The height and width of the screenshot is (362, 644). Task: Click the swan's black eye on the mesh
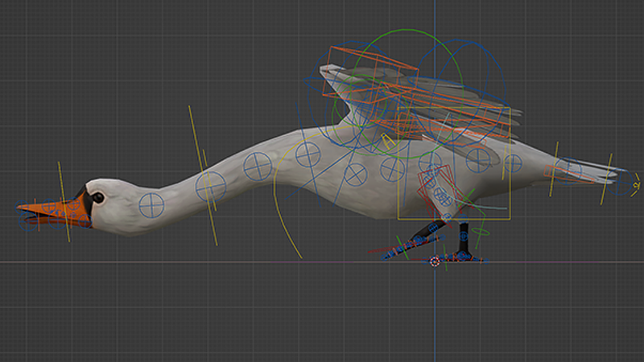(98, 198)
